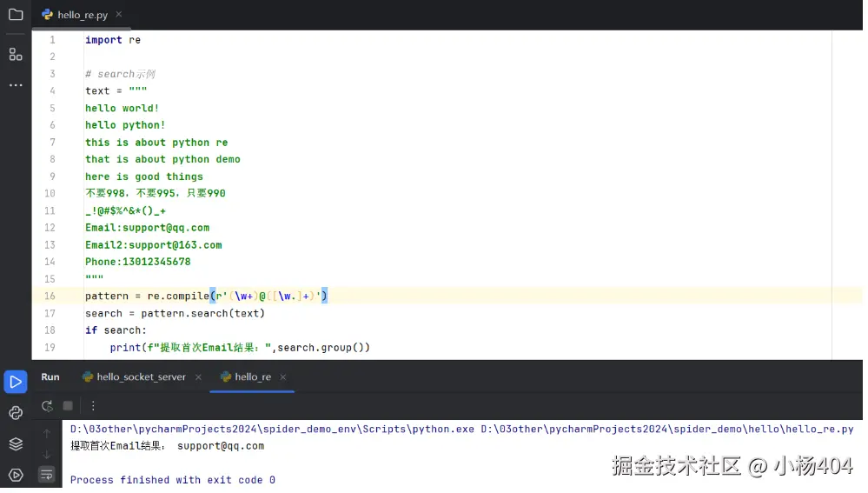
Task: Click 'here is good things' line
Action: (144, 177)
